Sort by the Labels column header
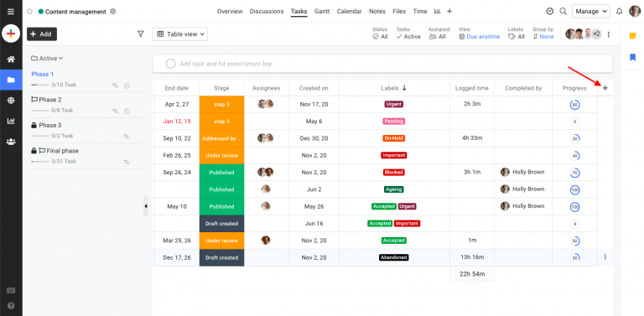 click(394, 88)
